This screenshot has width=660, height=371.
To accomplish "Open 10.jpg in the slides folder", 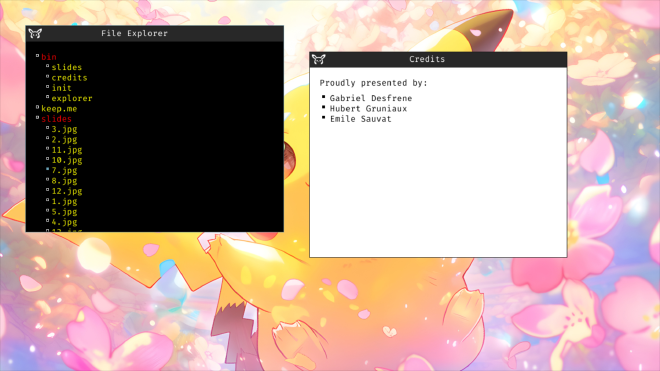I will 67,160.
